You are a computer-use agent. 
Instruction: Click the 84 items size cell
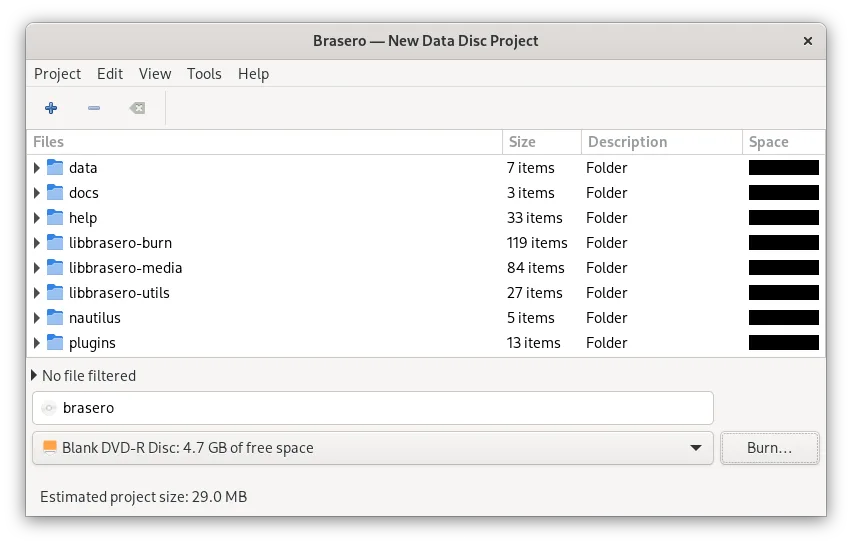tap(536, 268)
